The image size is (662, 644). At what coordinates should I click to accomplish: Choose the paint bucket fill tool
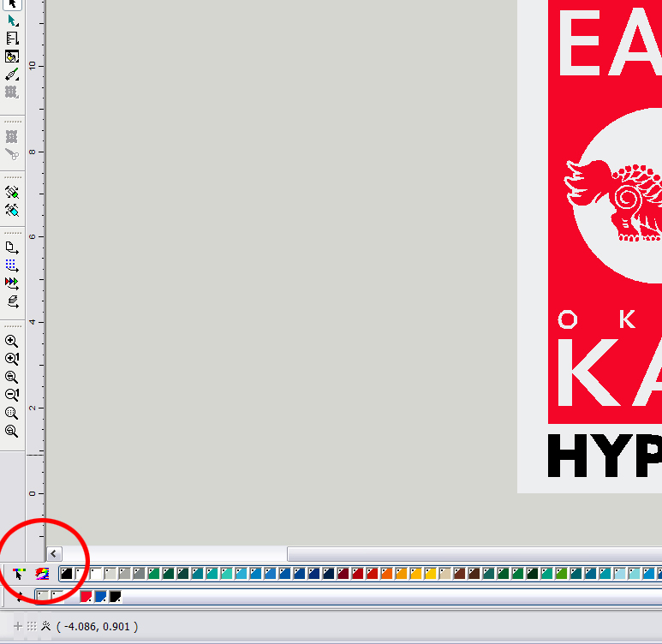(12, 57)
